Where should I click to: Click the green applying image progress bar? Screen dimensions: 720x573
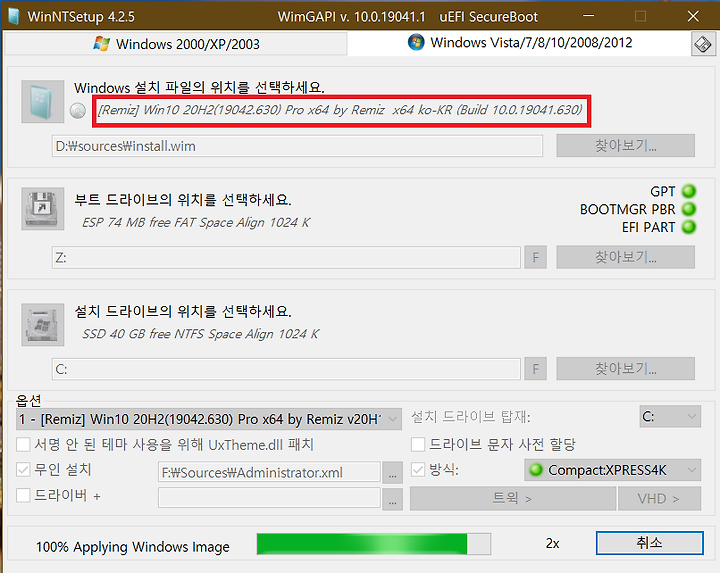pos(374,544)
